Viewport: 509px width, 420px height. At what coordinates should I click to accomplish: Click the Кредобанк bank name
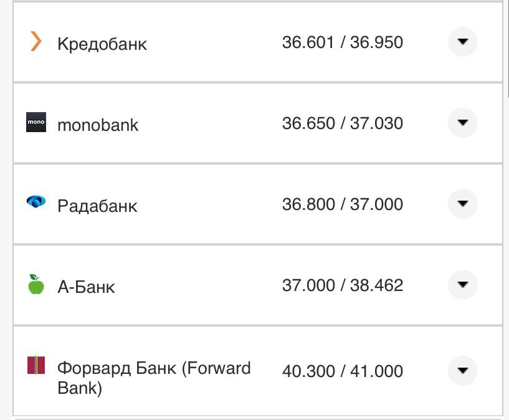pos(102,44)
